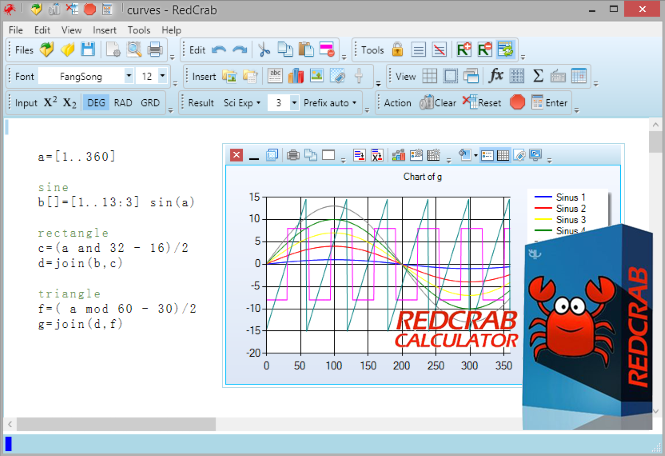Toggle grid view in View toolbar

coord(429,76)
